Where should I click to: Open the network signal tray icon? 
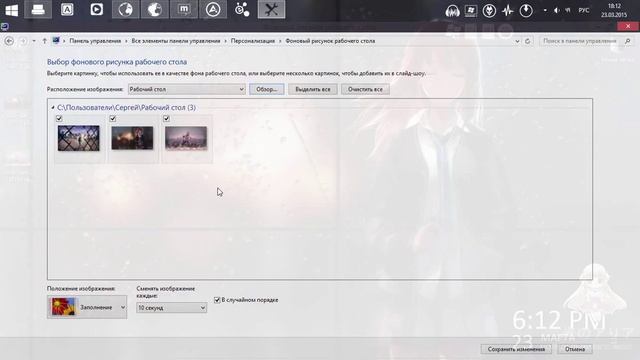pos(568,11)
